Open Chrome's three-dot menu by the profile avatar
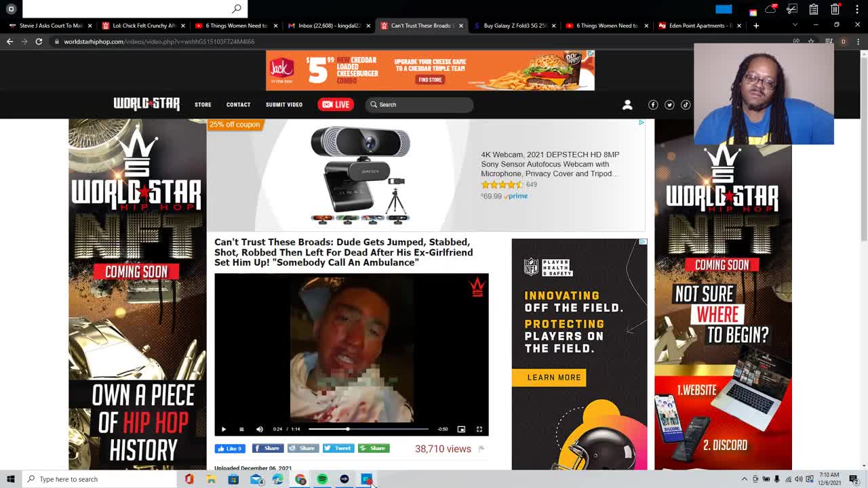Screen dimensions: 868x488 click(x=857, y=41)
